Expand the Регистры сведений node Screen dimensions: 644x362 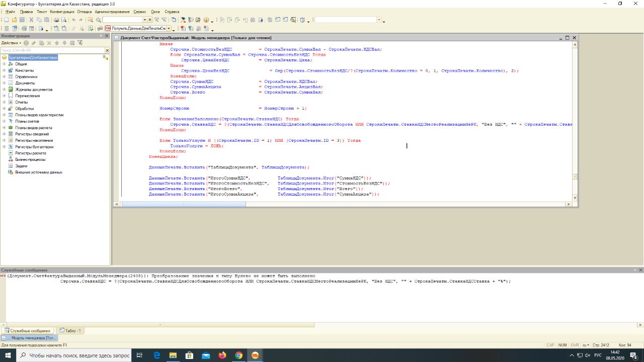tap(4, 134)
